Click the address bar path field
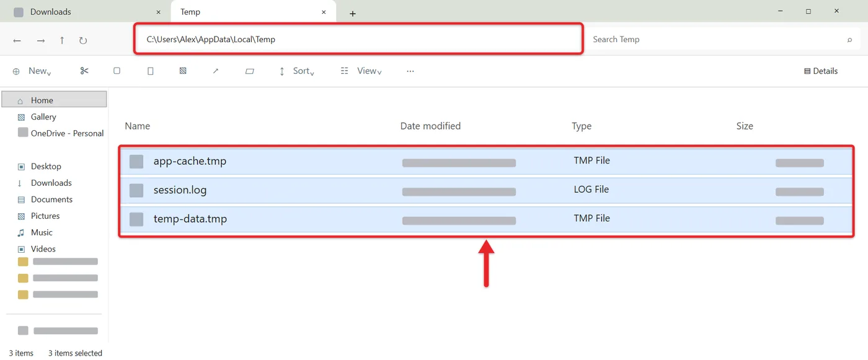This screenshot has height=360, width=868. [358, 39]
